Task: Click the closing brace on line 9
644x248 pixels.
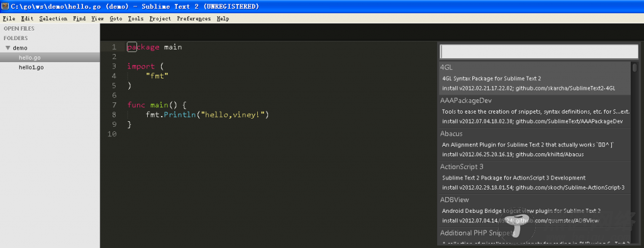Action: pyautogui.click(x=130, y=124)
